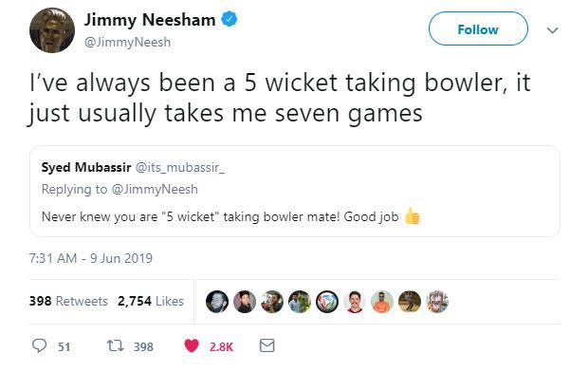Click the last liker avatar thumbnail
This screenshot has height=372, width=588.
click(x=437, y=302)
